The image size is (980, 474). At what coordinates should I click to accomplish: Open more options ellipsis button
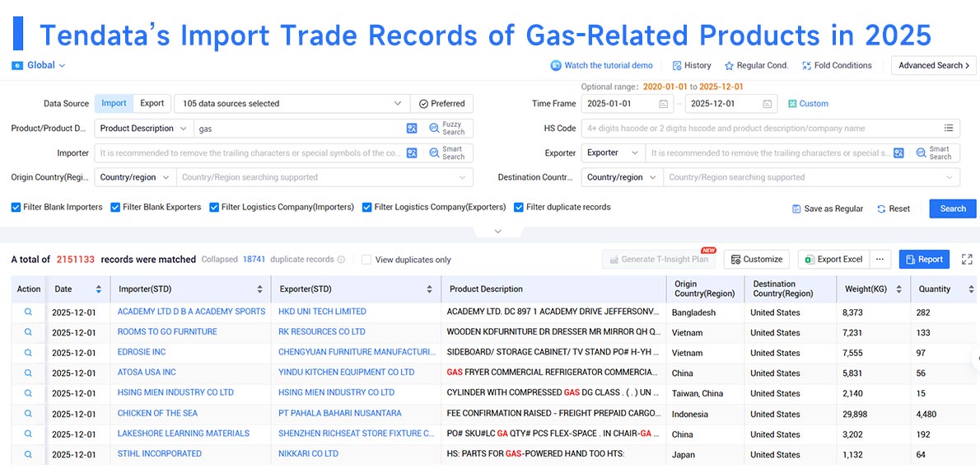pyautogui.click(x=880, y=259)
